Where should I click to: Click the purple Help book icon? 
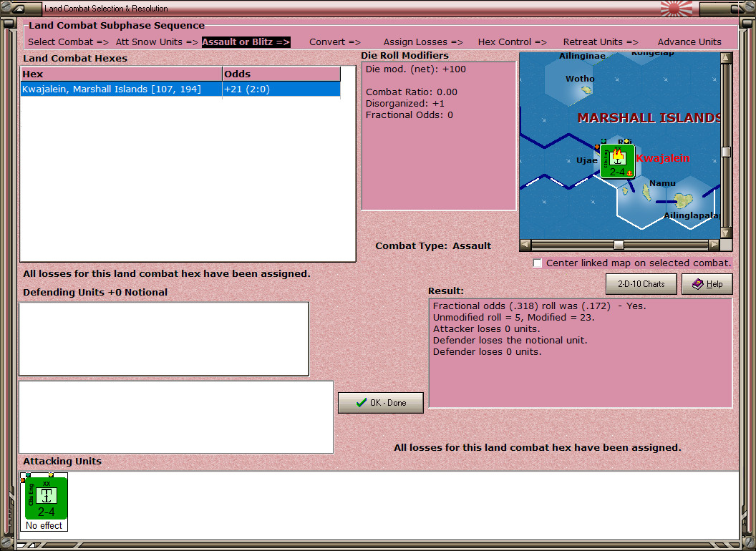tap(697, 284)
